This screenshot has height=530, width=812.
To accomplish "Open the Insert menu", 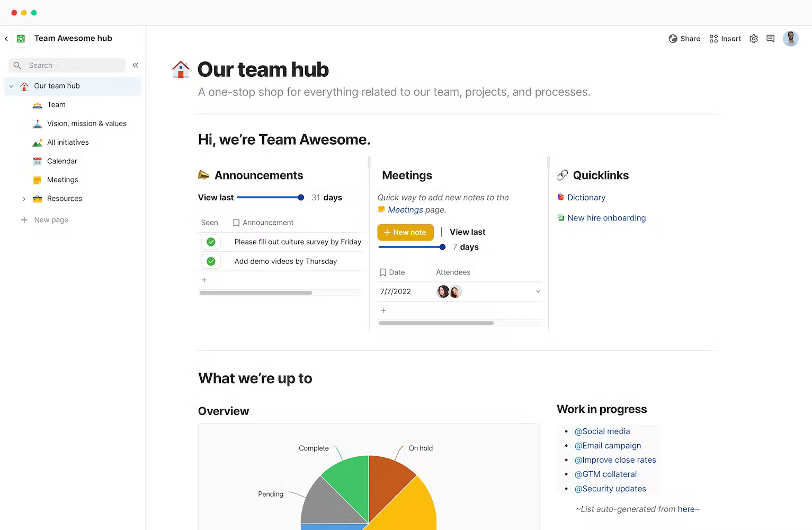I will (x=725, y=38).
